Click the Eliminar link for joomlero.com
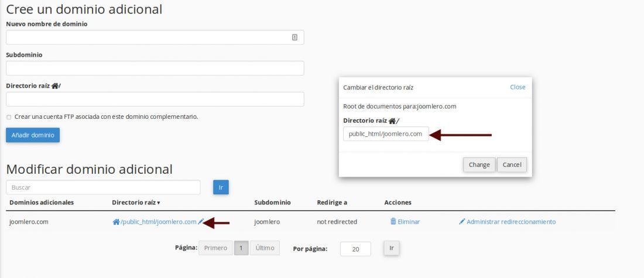 (409, 222)
